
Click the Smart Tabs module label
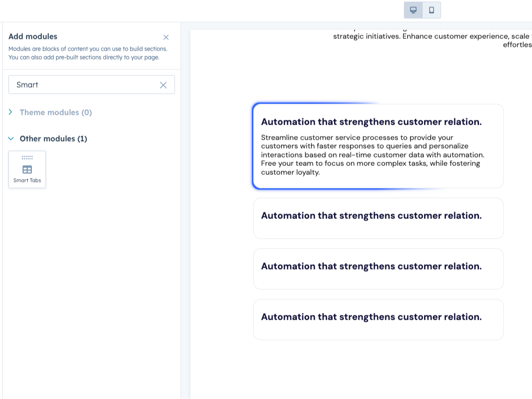pyautogui.click(x=27, y=180)
